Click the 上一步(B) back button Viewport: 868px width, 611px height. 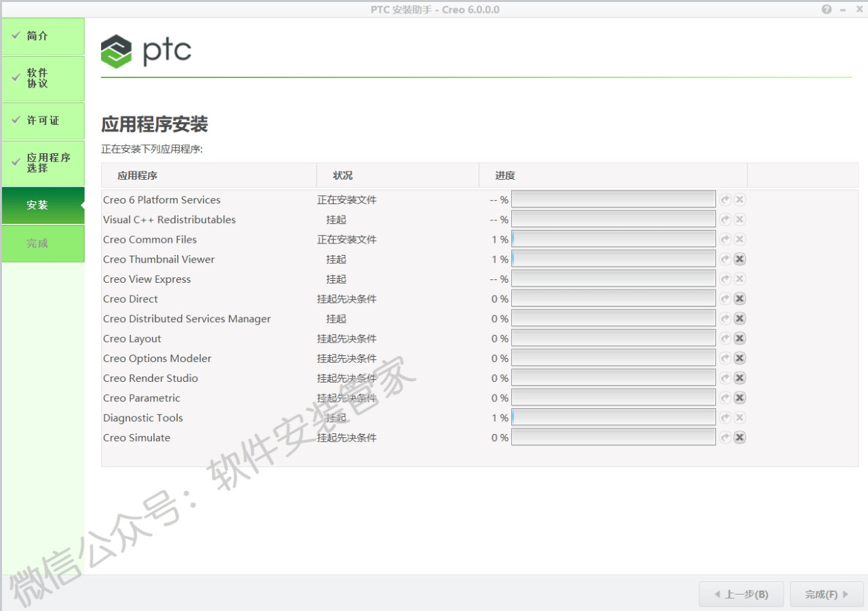(741, 594)
